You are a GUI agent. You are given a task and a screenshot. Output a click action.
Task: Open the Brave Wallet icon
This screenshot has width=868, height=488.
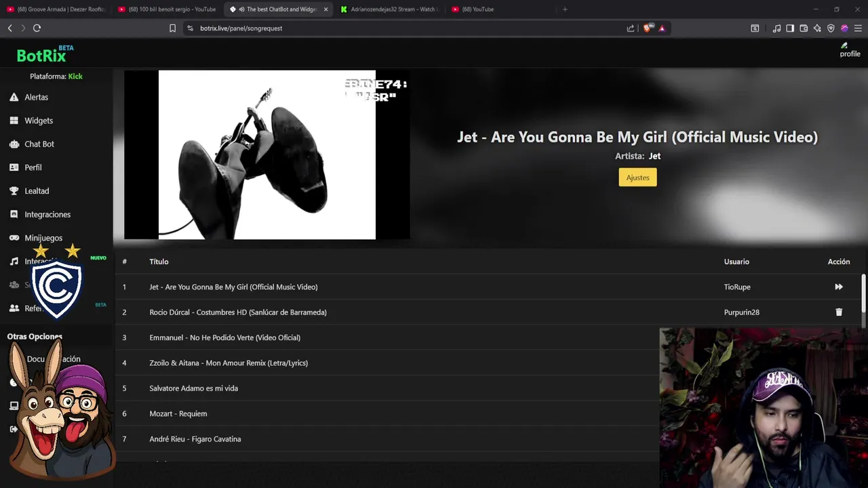(804, 28)
